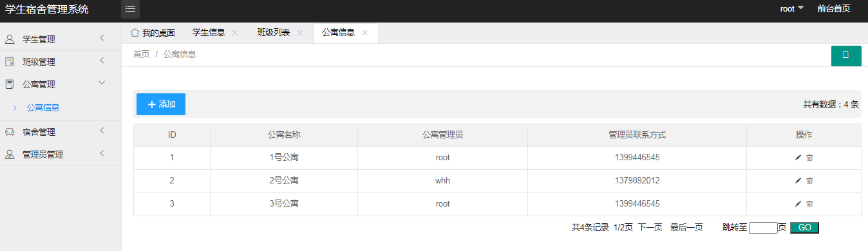Click the trash icon for 1号公寓 row

pos(809,158)
